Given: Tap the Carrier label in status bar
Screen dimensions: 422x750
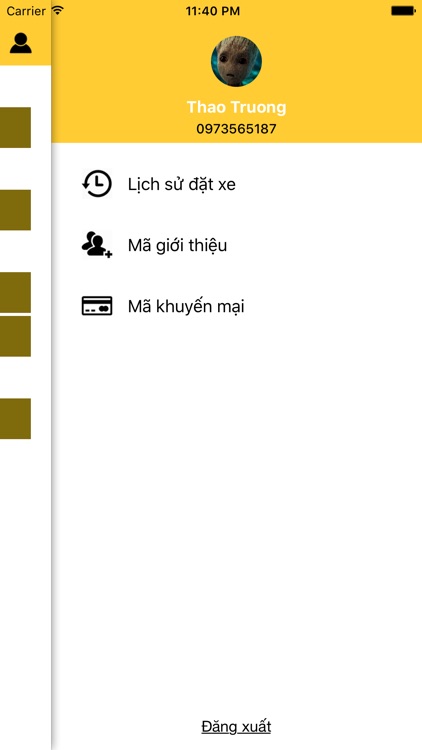Looking at the screenshot, I should pos(26,11).
